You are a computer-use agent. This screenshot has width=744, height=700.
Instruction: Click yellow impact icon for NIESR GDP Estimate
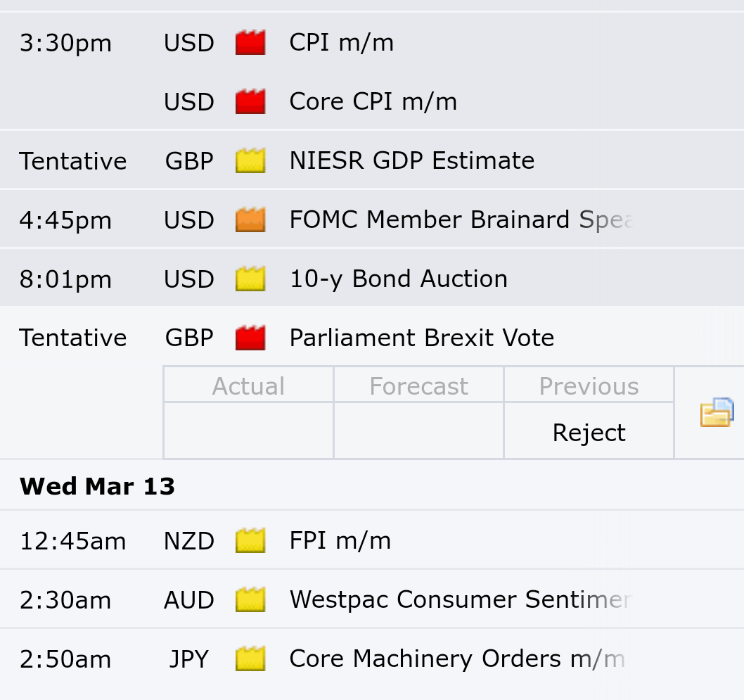coord(250,161)
